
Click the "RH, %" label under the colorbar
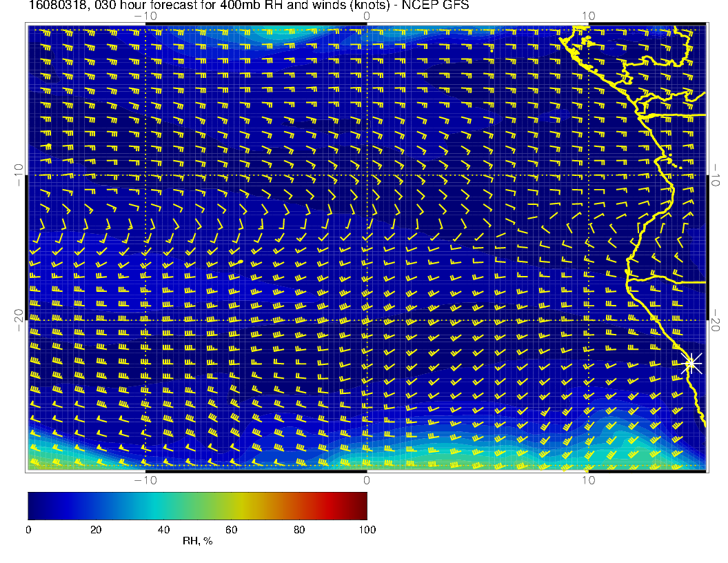coord(197,542)
